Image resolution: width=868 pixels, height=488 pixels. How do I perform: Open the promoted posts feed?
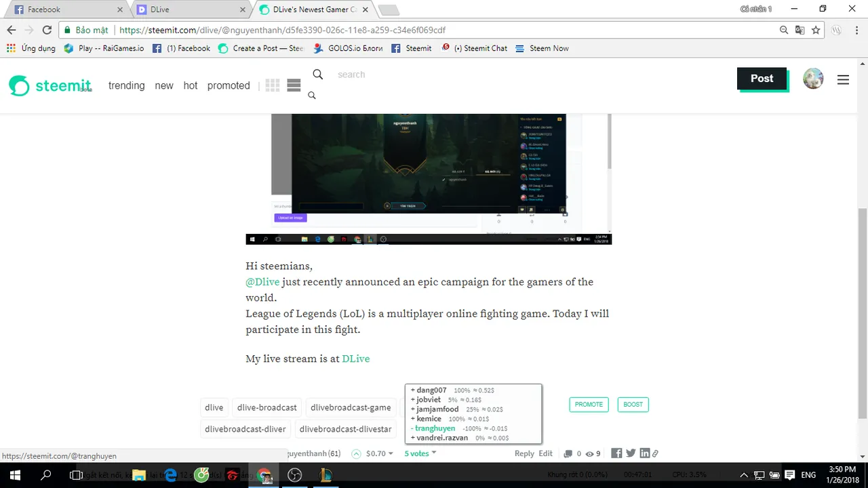tap(229, 85)
